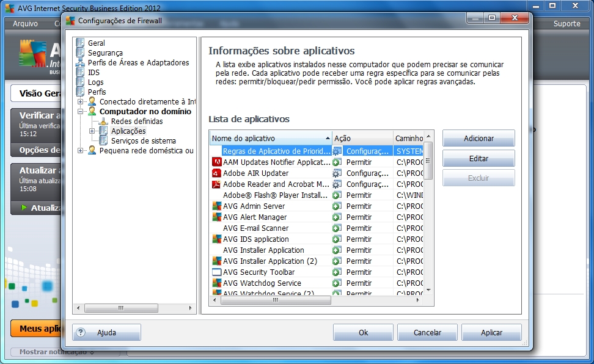Click the Perfis page icon

[80, 92]
